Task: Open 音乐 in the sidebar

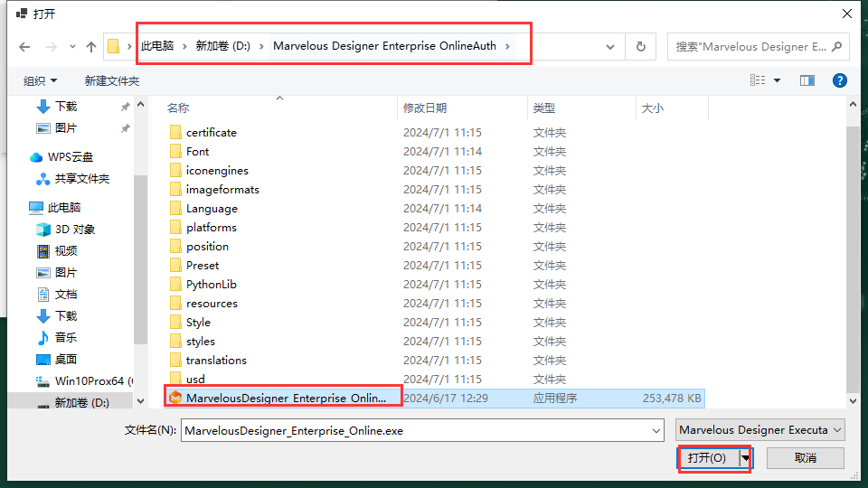Action: pos(66,337)
